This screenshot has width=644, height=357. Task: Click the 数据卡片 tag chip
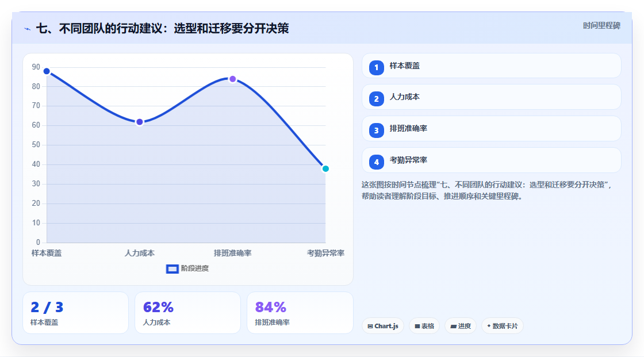[503, 326]
